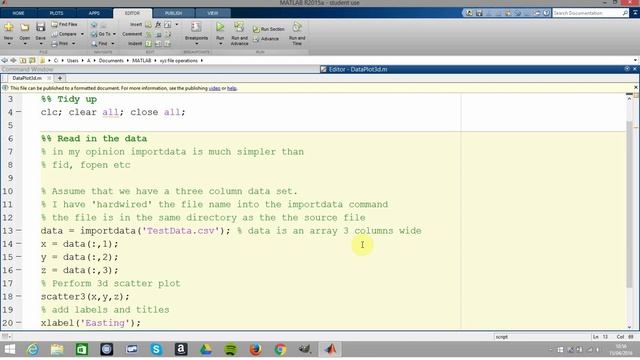
Task: Expand the Run dropdown arrow
Action: 220,44
